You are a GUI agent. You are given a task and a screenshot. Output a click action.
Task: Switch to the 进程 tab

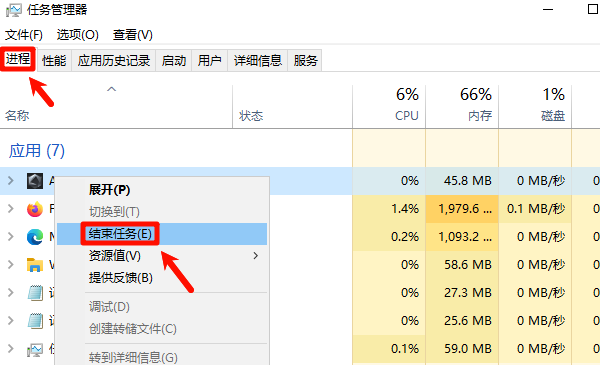coord(18,59)
